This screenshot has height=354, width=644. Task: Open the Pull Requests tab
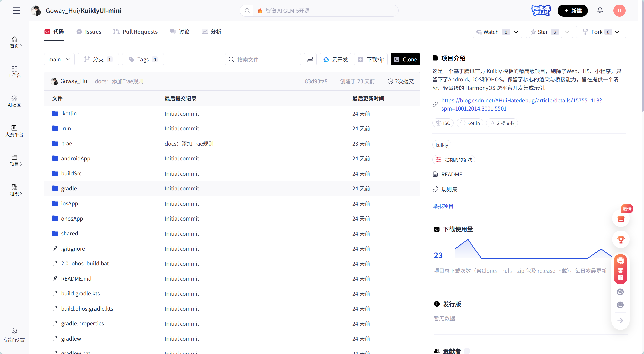pos(136,32)
